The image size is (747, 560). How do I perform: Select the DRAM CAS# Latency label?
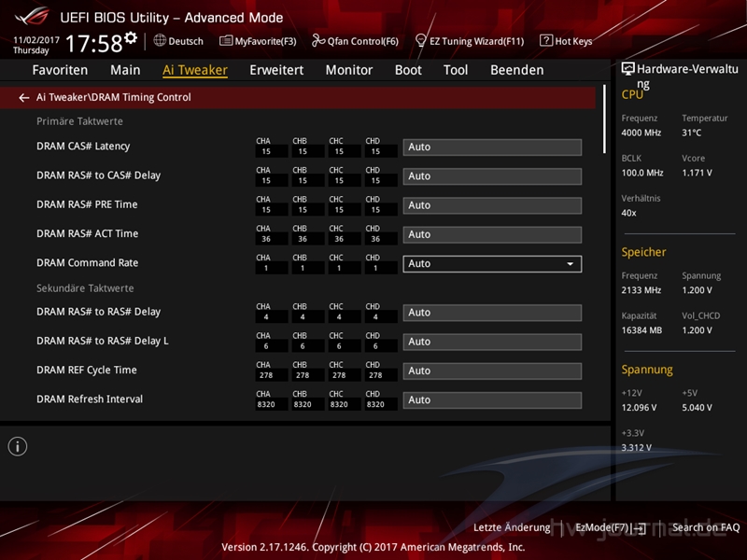(x=83, y=147)
